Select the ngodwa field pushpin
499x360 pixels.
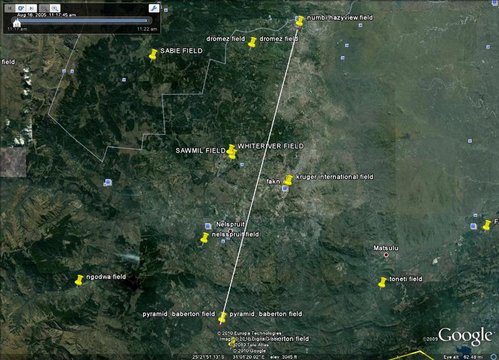point(79,280)
